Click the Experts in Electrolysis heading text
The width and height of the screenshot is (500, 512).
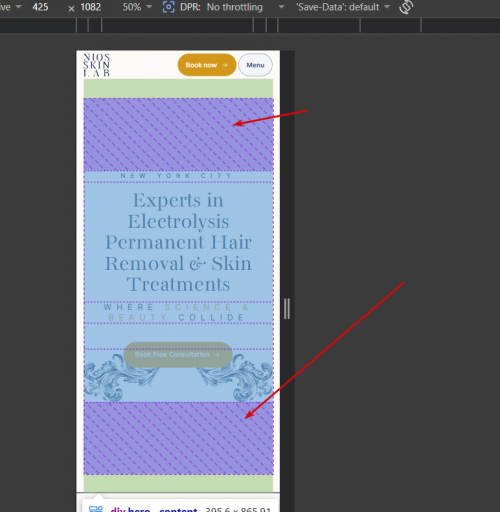point(178,242)
